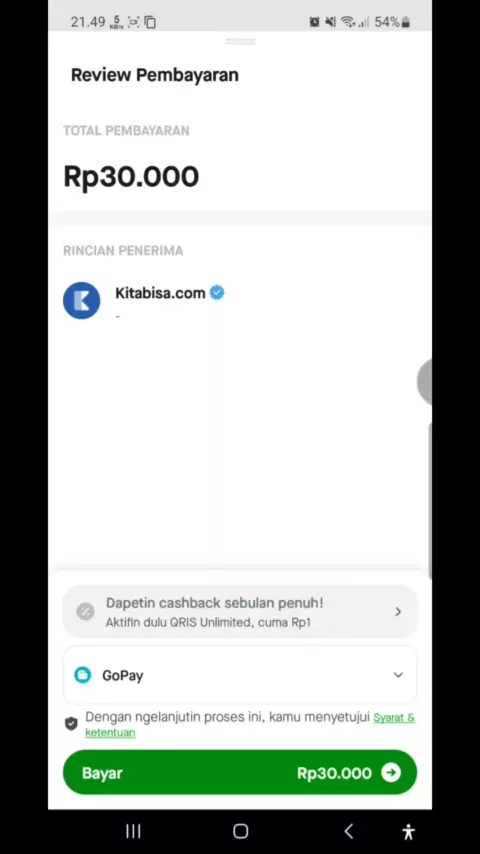Image resolution: width=480 pixels, height=854 pixels.
Task: Tap the Kitabisa.com recipient name
Action: pyautogui.click(x=160, y=293)
